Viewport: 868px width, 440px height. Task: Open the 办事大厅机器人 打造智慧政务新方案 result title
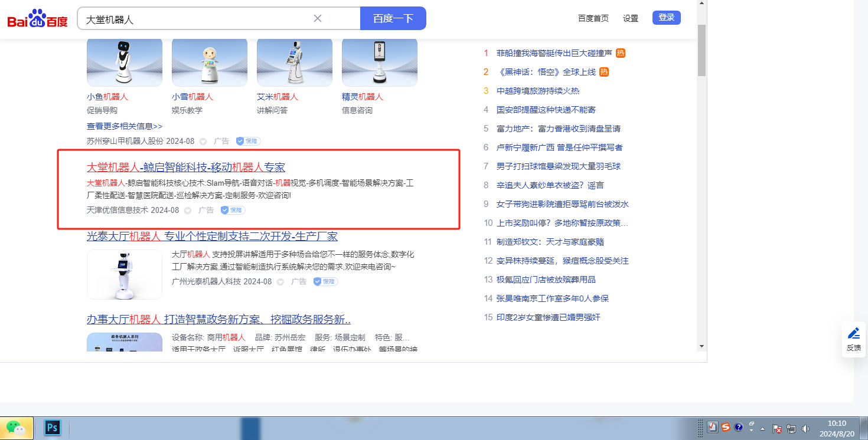[219, 320]
